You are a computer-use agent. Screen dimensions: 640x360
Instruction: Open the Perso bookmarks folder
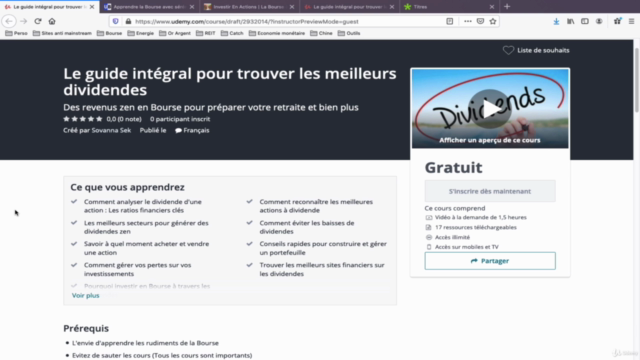(16, 33)
